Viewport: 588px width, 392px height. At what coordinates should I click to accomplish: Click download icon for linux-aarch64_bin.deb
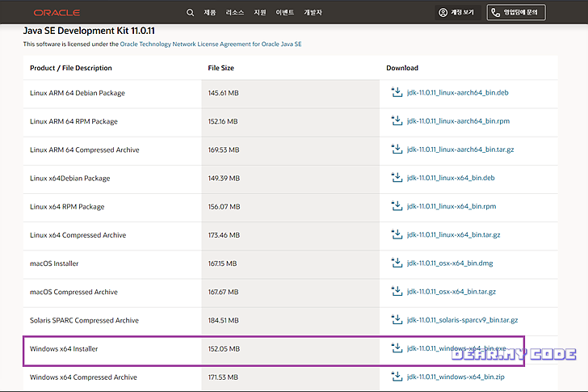397,92
